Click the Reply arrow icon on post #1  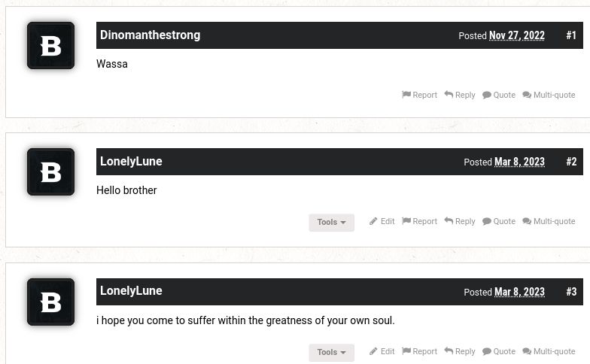(449, 95)
